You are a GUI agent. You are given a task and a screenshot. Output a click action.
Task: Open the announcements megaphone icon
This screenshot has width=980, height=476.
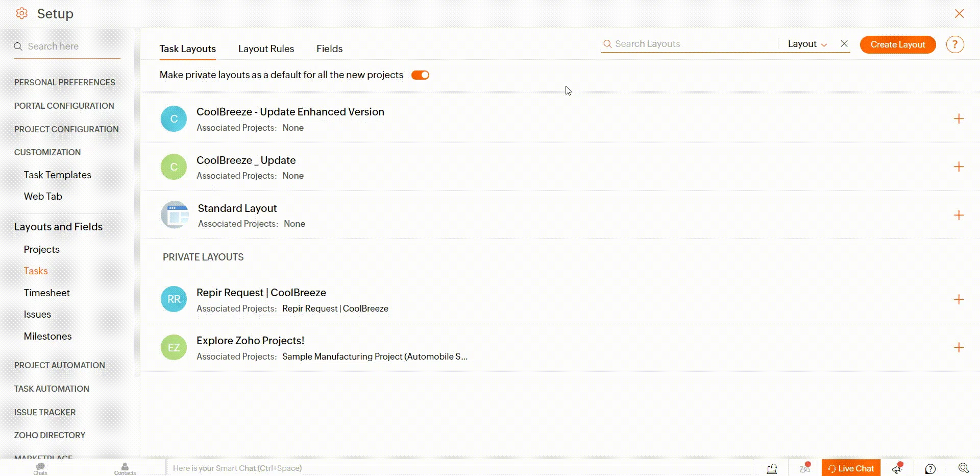(897, 468)
